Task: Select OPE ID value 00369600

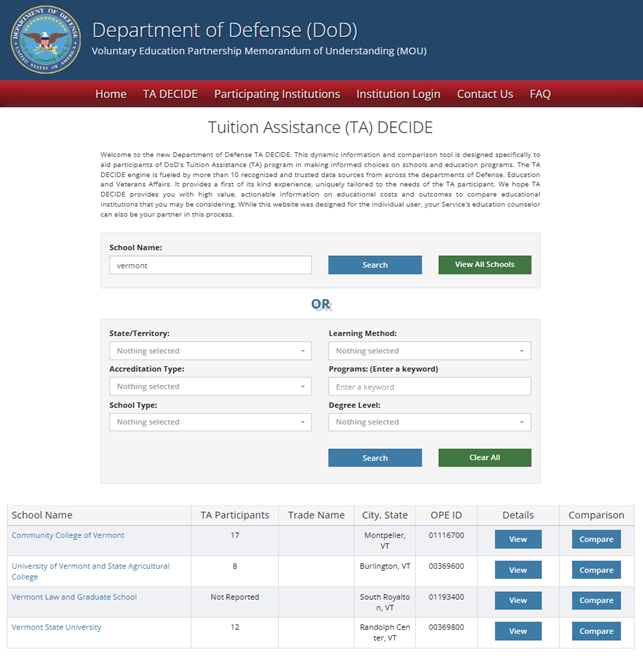Action: [446, 566]
